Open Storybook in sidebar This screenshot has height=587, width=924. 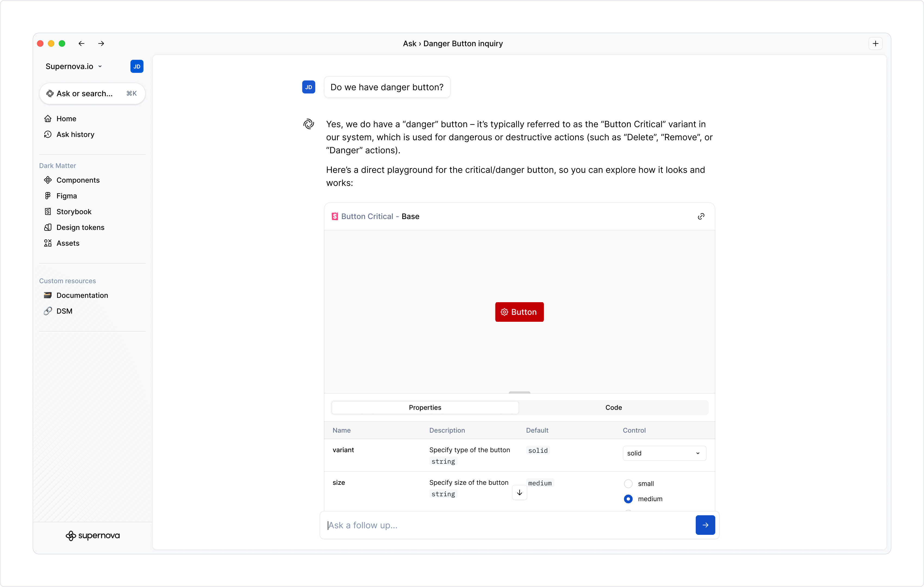click(74, 211)
